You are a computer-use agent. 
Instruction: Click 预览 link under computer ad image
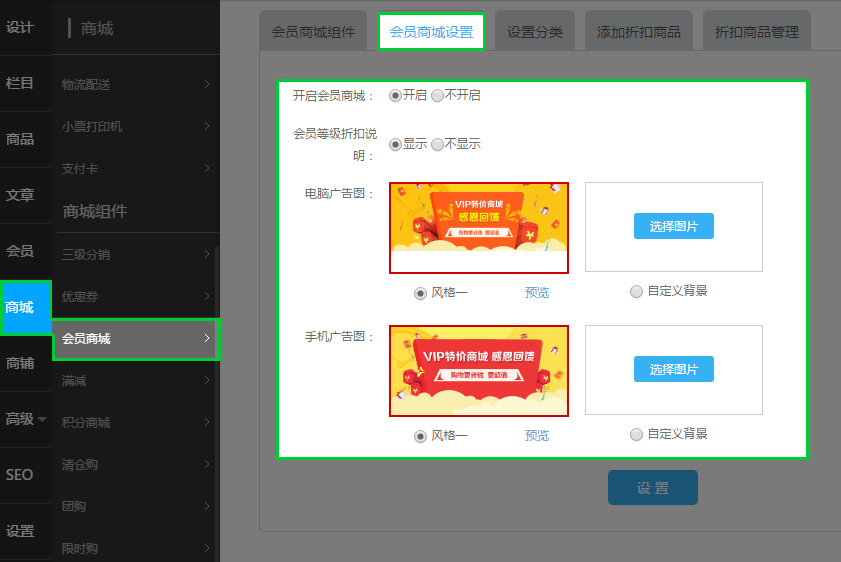point(537,293)
